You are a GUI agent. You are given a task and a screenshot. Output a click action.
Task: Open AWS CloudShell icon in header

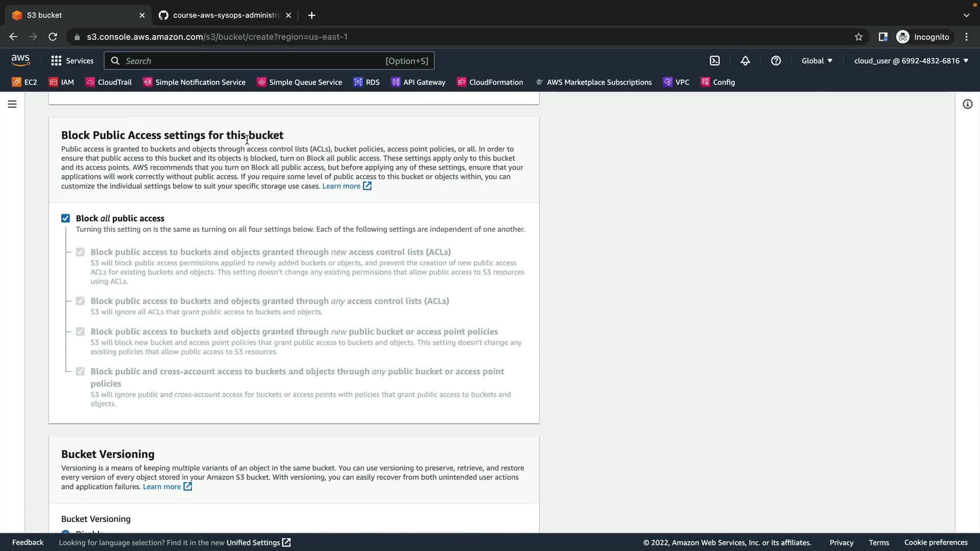pyautogui.click(x=715, y=61)
